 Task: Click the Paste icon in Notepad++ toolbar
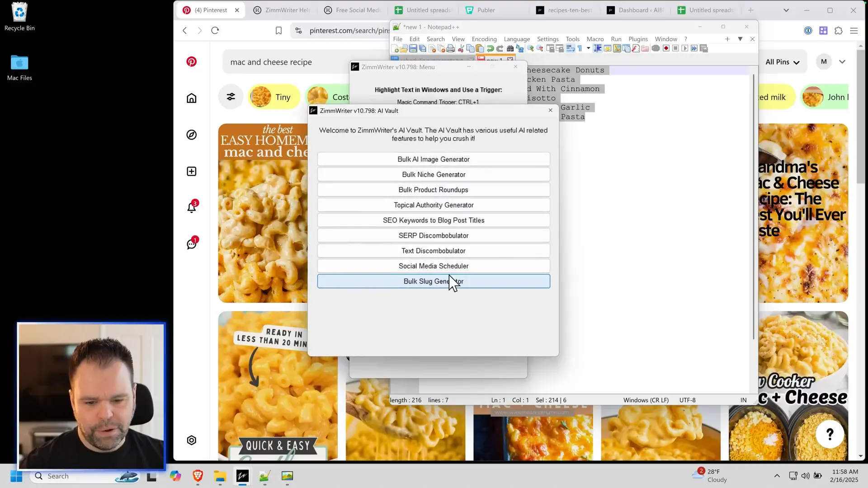[x=480, y=48]
